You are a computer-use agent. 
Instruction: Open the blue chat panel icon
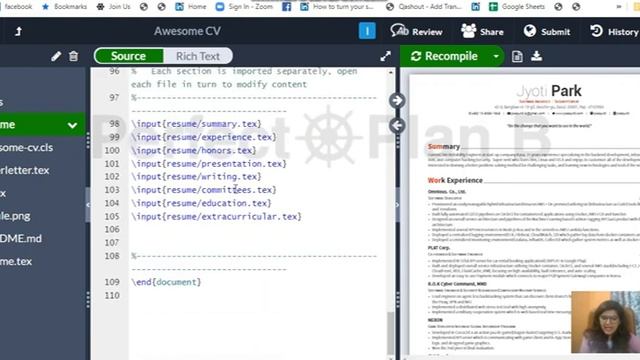[367, 31]
